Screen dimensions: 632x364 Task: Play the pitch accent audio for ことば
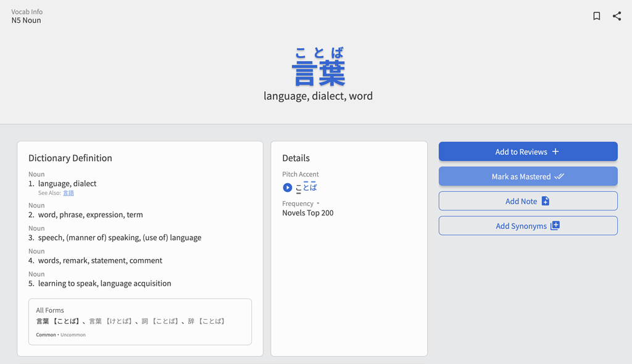coord(288,188)
